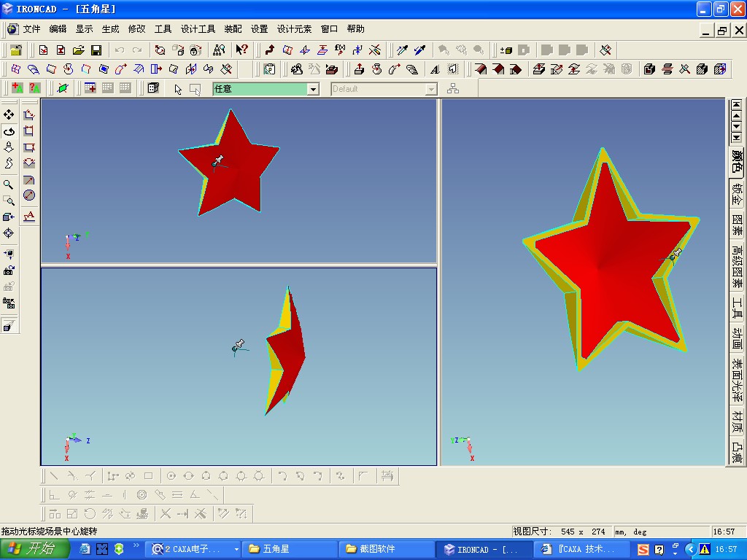
Task: Switch to the CAXA 技术 browser taskbar item
Action: tap(580, 549)
